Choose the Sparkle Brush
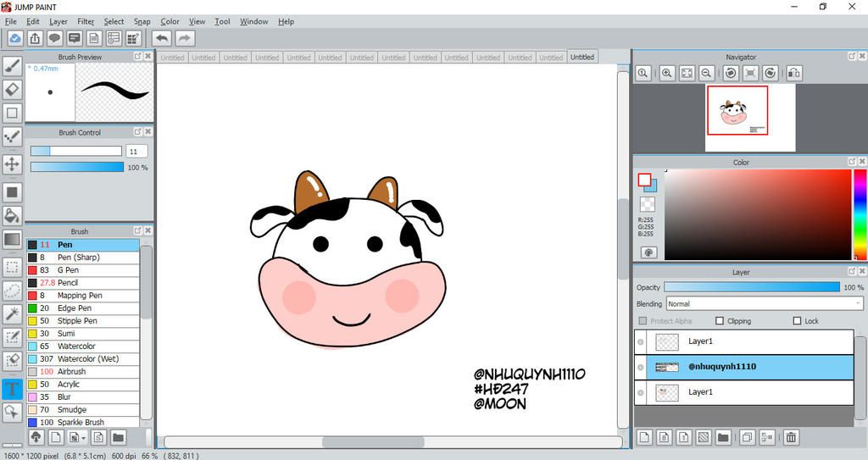868x460 pixels. 83,423
